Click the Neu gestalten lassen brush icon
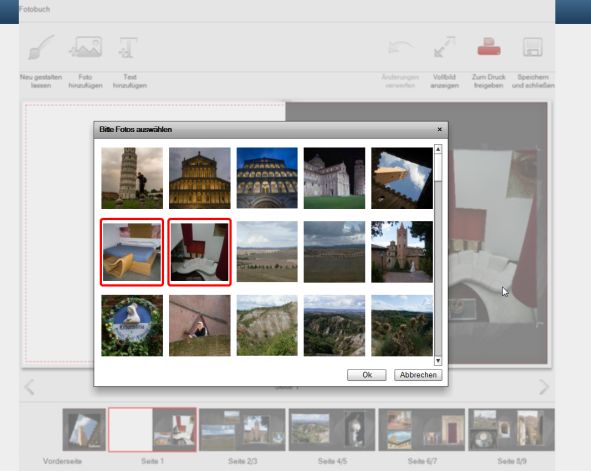591x471 pixels. point(41,47)
